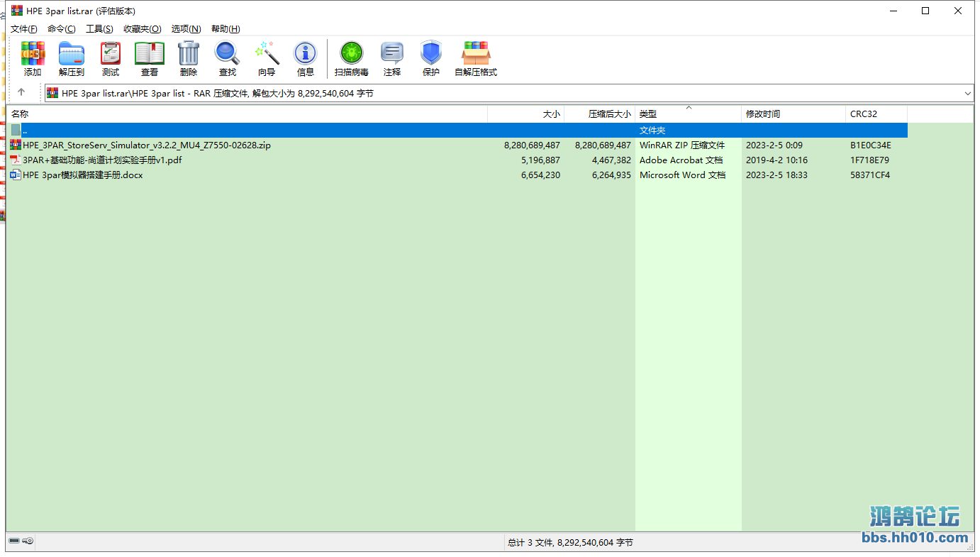Select 3PAR+基础功能 pdf file name
980x557 pixels.
102,160
